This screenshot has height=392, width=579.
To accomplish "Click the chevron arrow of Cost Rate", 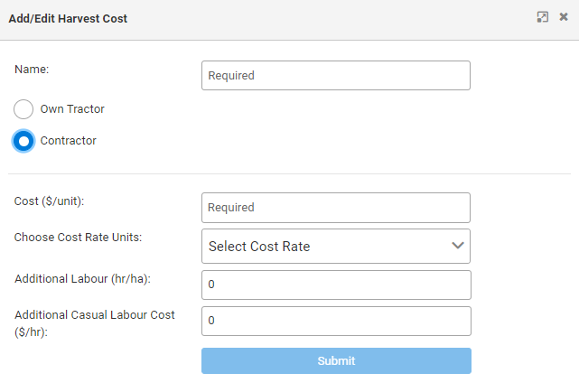I will pos(457,246).
